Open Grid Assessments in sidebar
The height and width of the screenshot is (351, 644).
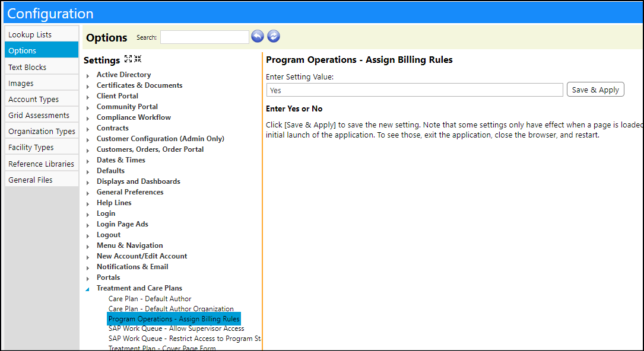(x=42, y=115)
